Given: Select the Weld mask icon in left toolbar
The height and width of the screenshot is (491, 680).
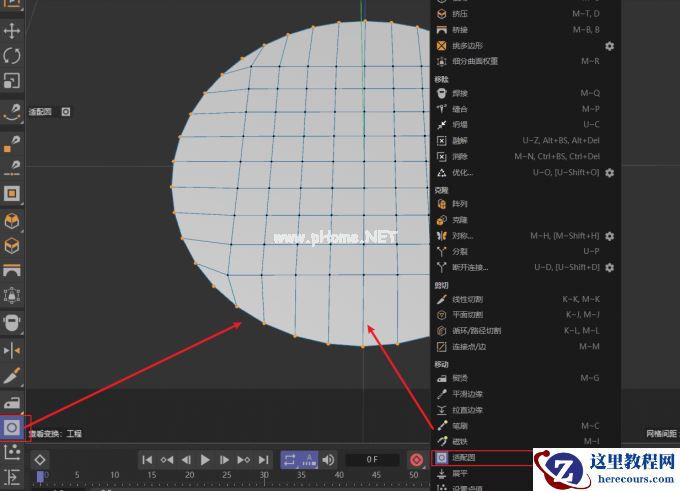Looking at the screenshot, I should 12,323.
